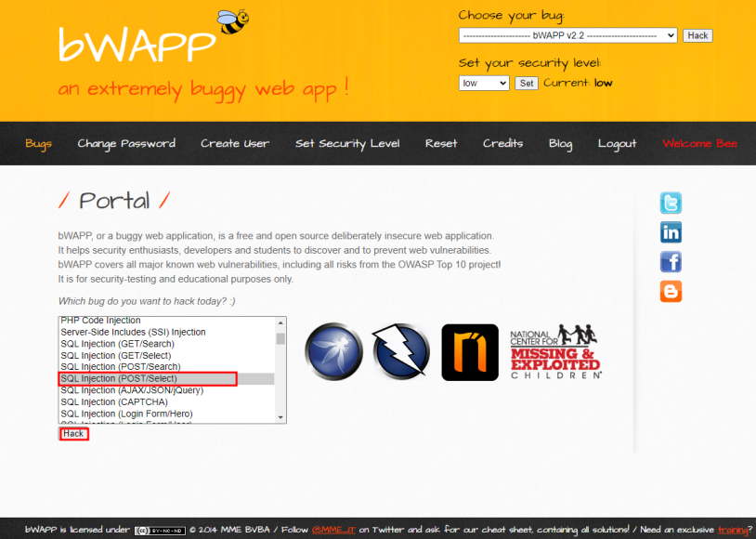Select Server-Side Includes (SSI) Injection
Screen dimensions: 756x539
pyautogui.click(x=166, y=332)
